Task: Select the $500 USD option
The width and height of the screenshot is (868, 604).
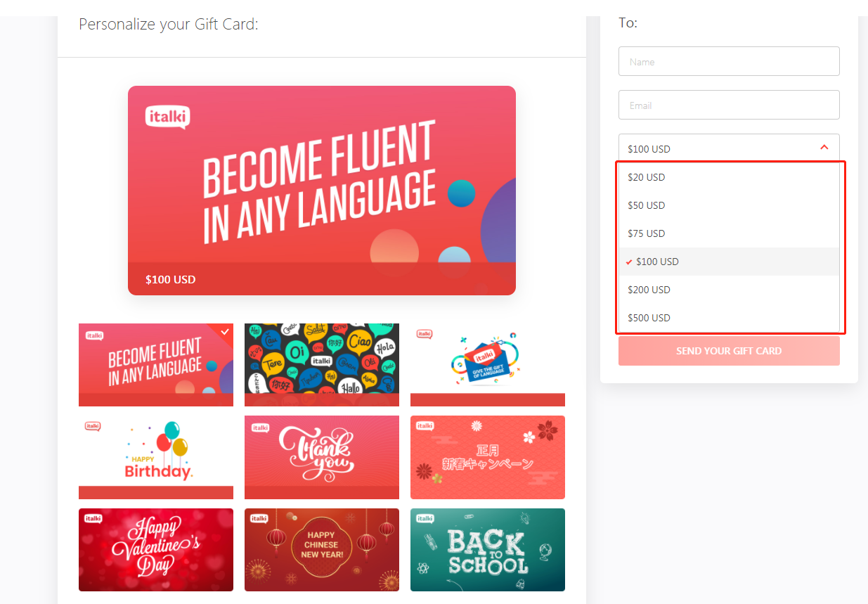Action: 729,318
